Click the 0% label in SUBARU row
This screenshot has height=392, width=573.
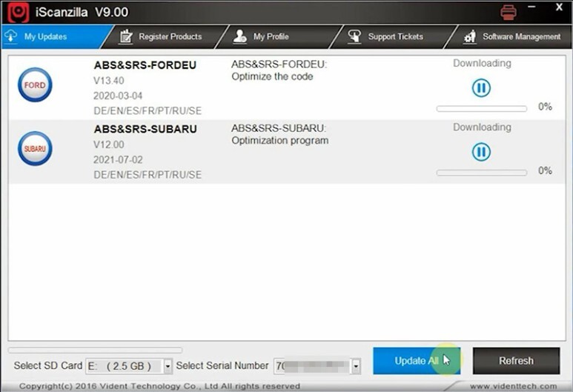pyautogui.click(x=545, y=170)
